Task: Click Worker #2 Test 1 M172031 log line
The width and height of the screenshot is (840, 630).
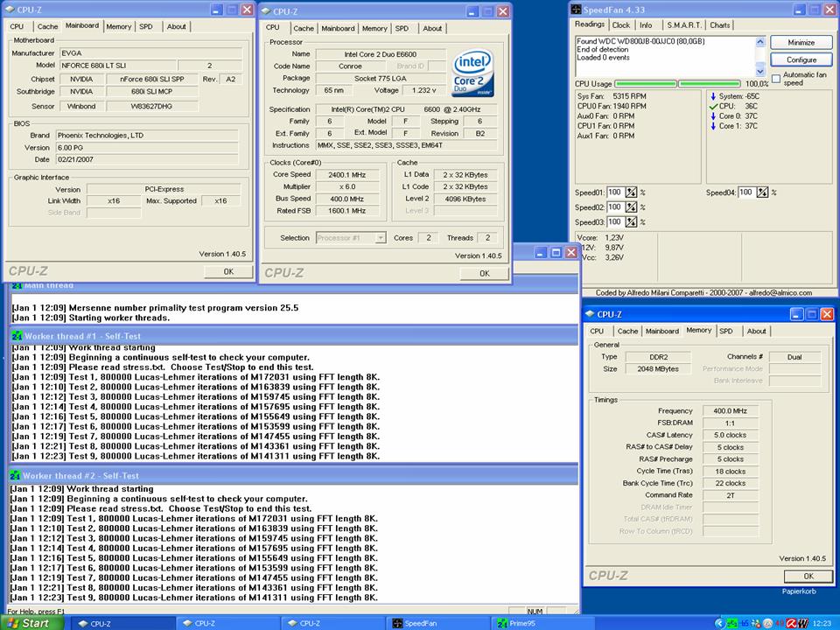Action: 194,519
